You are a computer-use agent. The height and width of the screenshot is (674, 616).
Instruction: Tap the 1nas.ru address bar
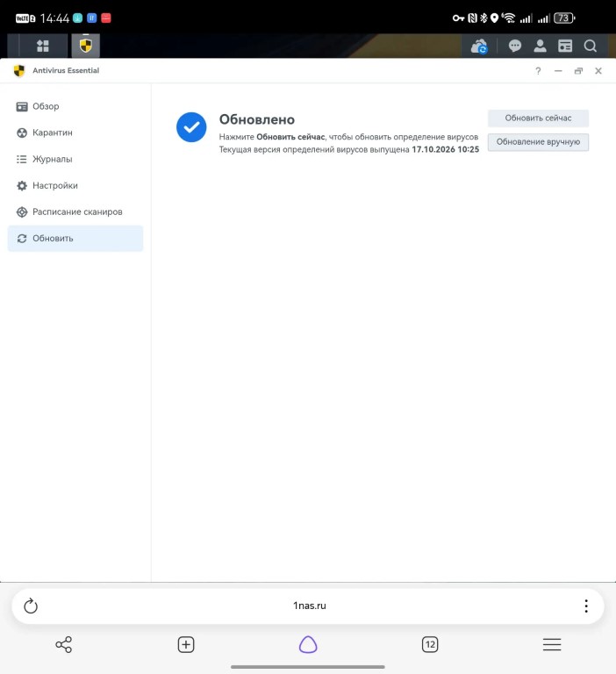coord(309,606)
